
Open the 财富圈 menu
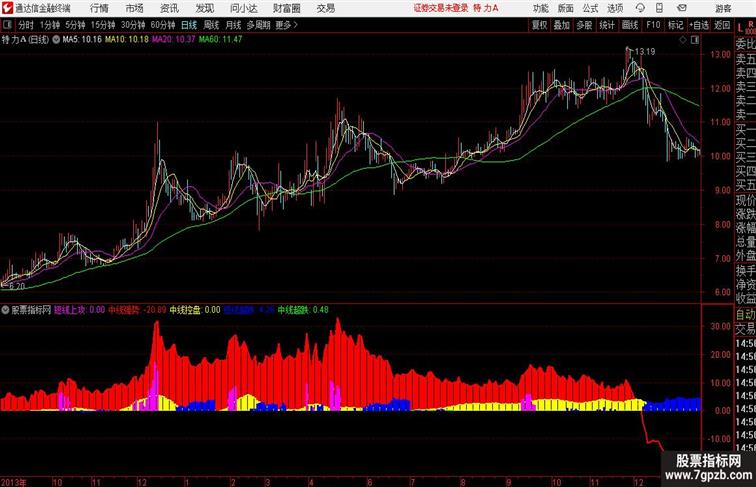(287, 8)
